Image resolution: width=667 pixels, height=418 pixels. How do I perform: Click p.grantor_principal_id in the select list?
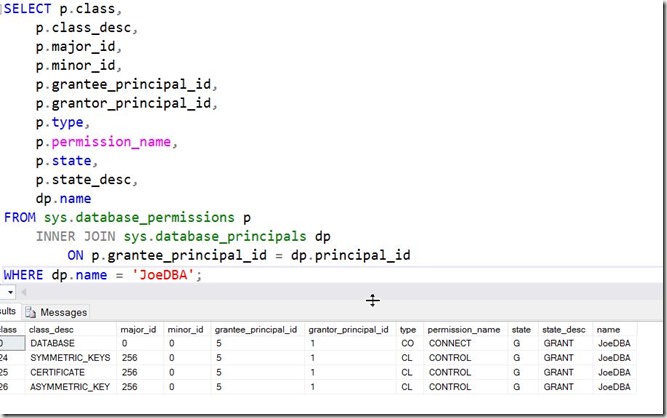tap(123, 103)
